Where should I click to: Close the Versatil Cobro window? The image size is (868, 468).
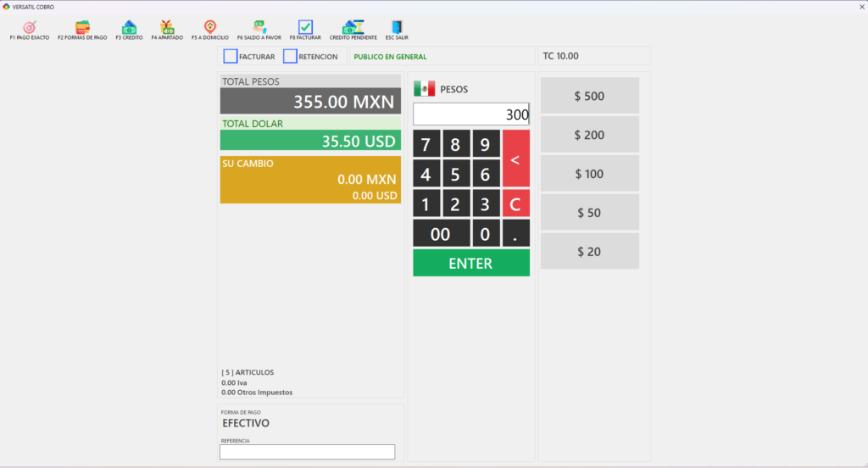pyautogui.click(x=862, y=7)
